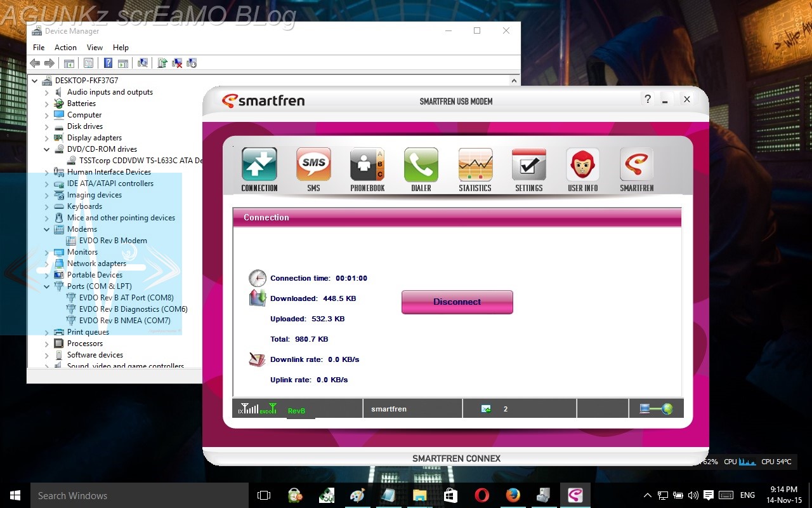
Task: Click the Update Driver Software toolbar icon
Action: [x=162, y=63]
